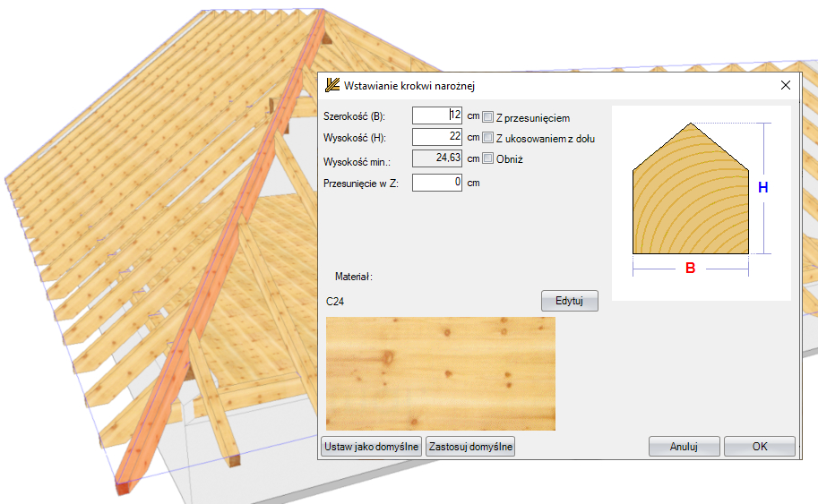Click the Wysokość (H) input field
This screenshot has height=504, width=818.
click(437, 137)
